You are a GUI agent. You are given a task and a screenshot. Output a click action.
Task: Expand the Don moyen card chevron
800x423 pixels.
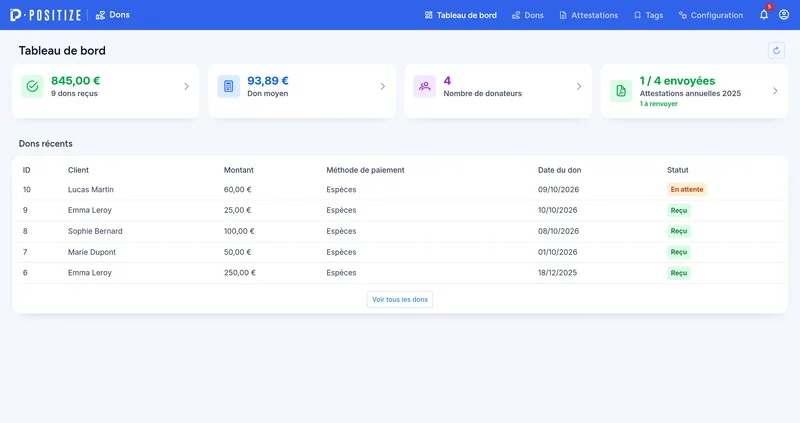point(383,86)
